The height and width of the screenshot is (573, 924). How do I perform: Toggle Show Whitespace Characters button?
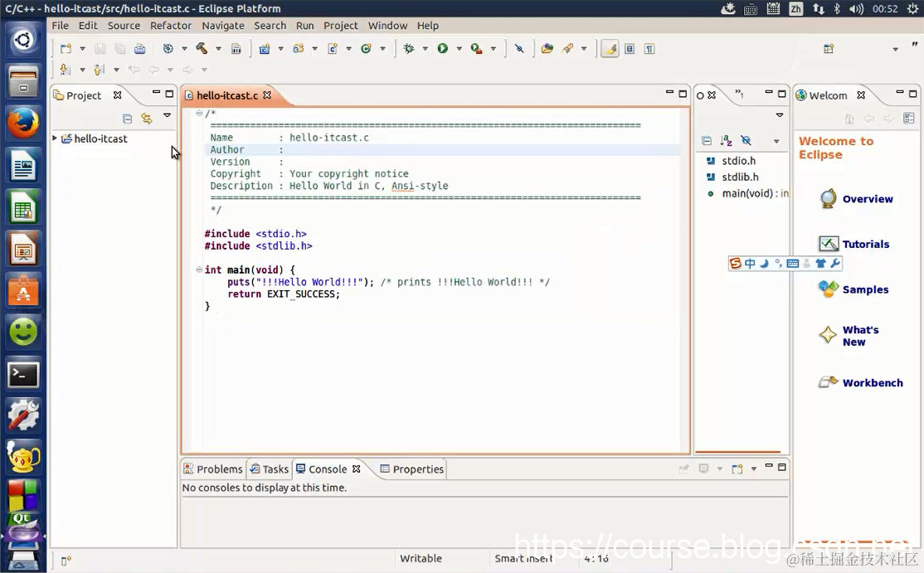coord(649,49)
